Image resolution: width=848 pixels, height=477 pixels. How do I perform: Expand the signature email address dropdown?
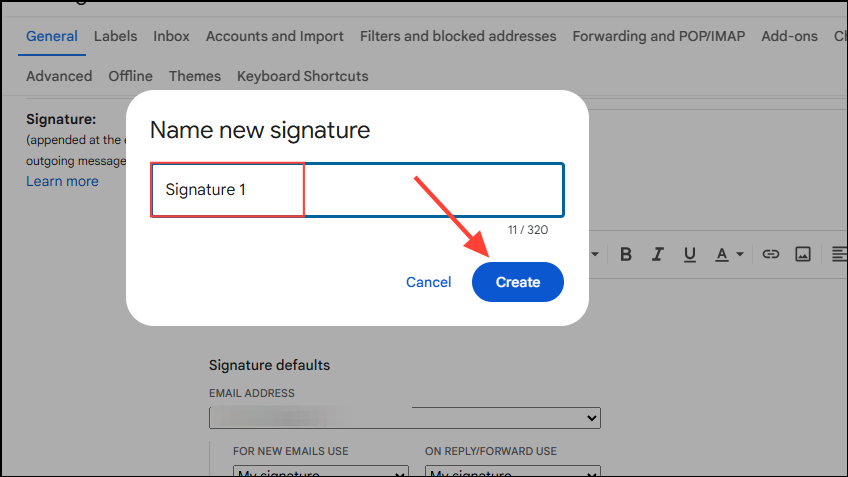point(404,418)
